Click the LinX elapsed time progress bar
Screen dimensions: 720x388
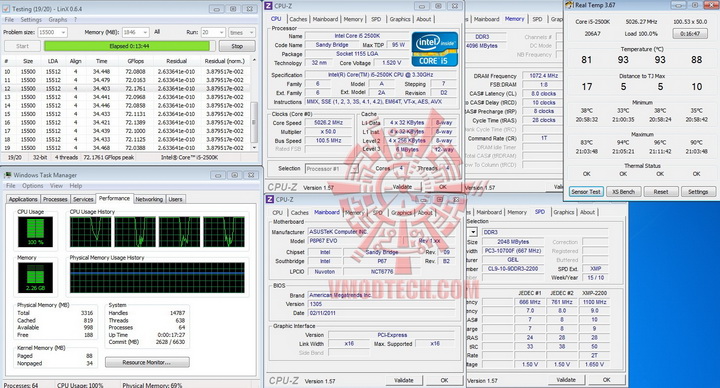click(129, 46)
